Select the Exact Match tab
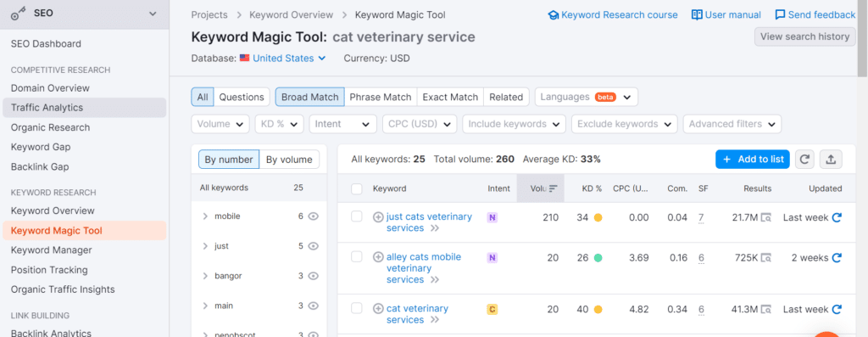The width and height of the screenshot is (868, 337). click(450, 97)
